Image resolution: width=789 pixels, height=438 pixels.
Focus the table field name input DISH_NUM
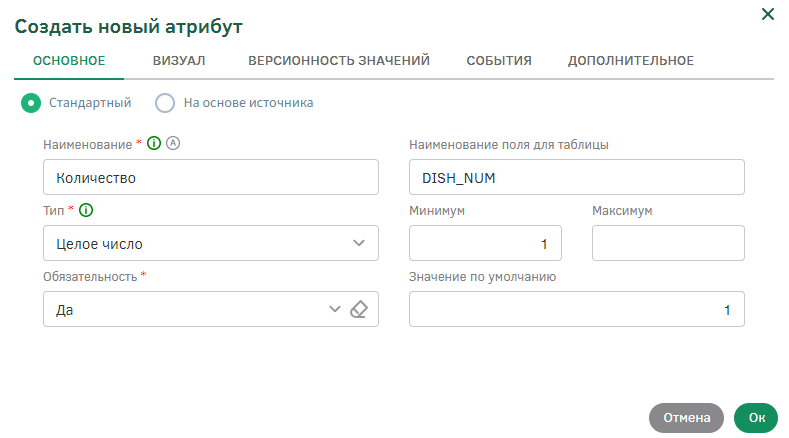coord(577,177)
